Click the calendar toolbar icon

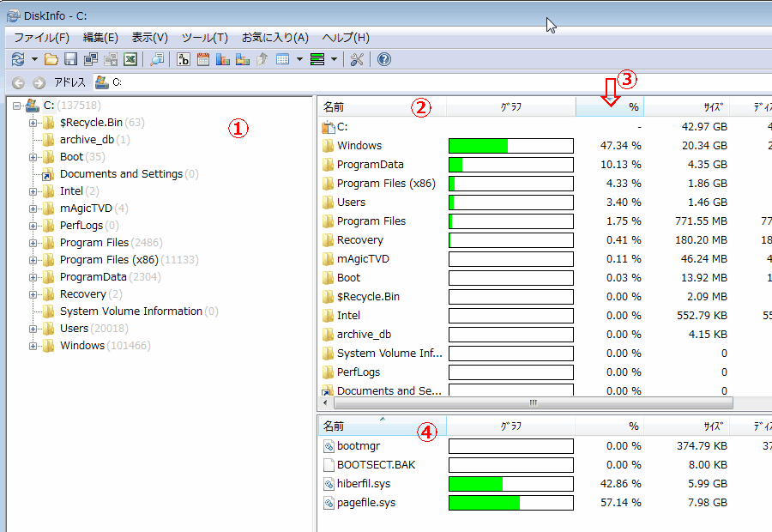[203, 59]
